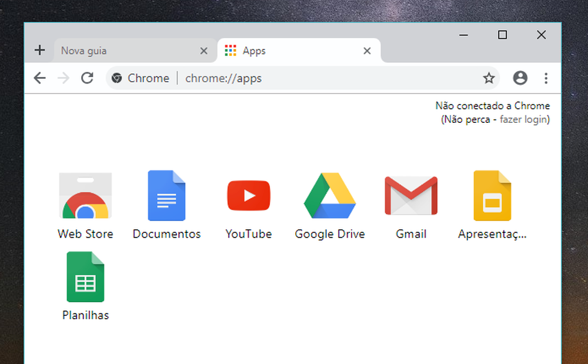Image resolution: width=588 pixels, height=364 pixels.
Task: Open the YouTube app icon
Action: tap(249, 195)
